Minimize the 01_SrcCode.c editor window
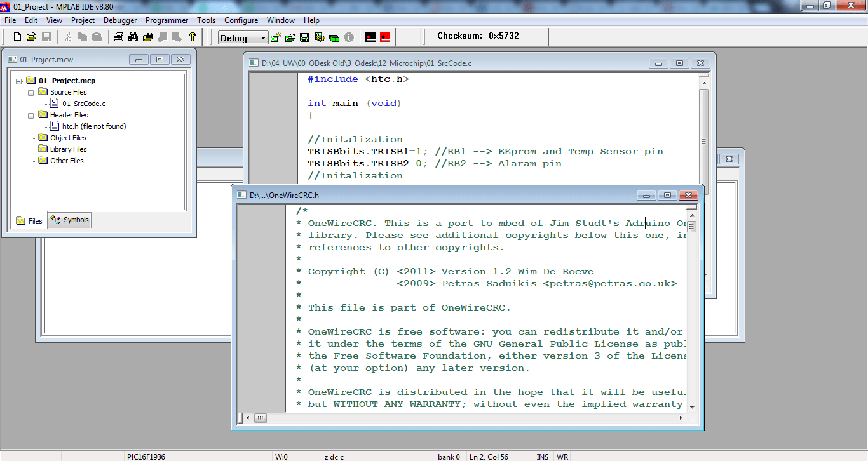 click(659, 63)
